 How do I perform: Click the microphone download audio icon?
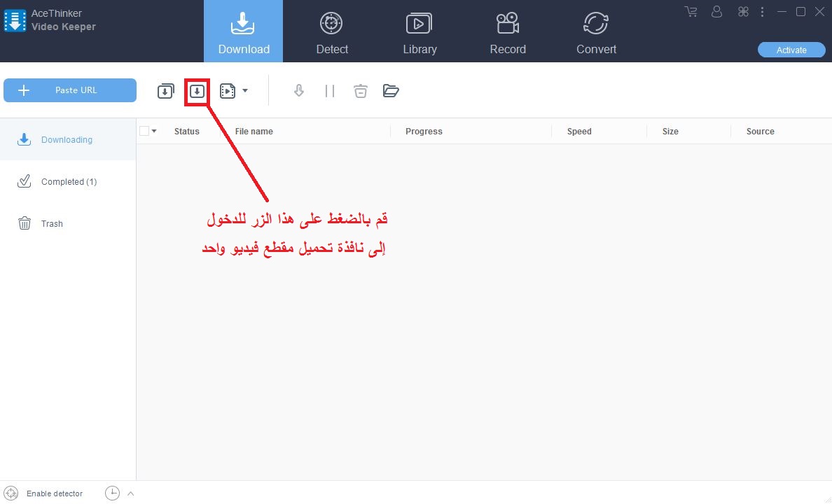(299, 90)
